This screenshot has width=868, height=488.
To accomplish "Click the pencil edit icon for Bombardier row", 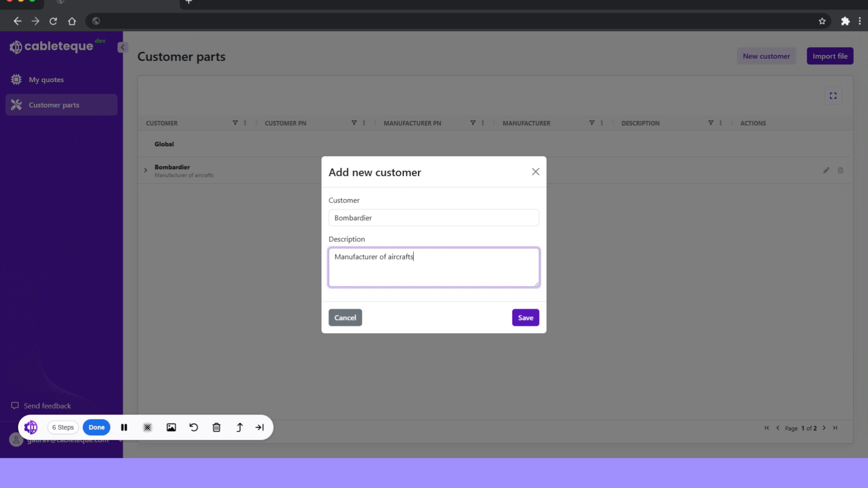I will [826, 170].
